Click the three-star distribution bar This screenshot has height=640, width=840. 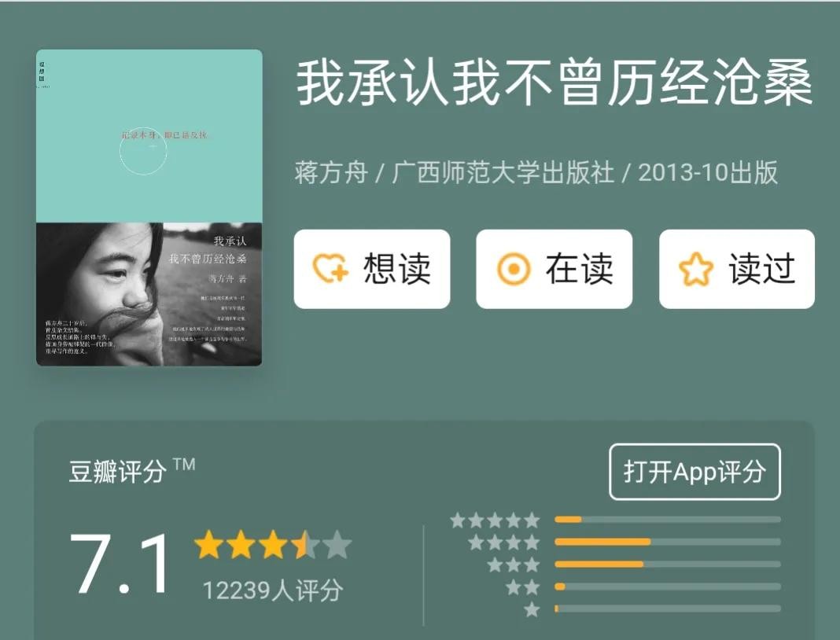(668, 565)
